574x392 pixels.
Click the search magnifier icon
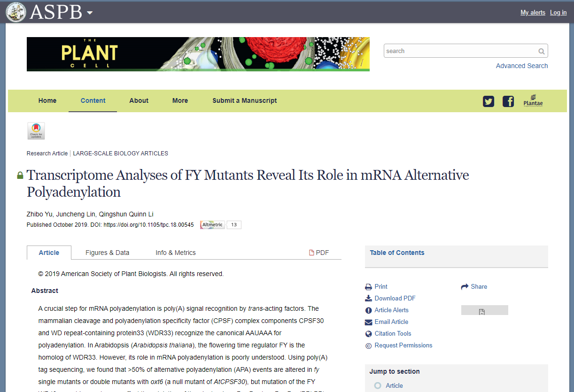tap(542, 51)
